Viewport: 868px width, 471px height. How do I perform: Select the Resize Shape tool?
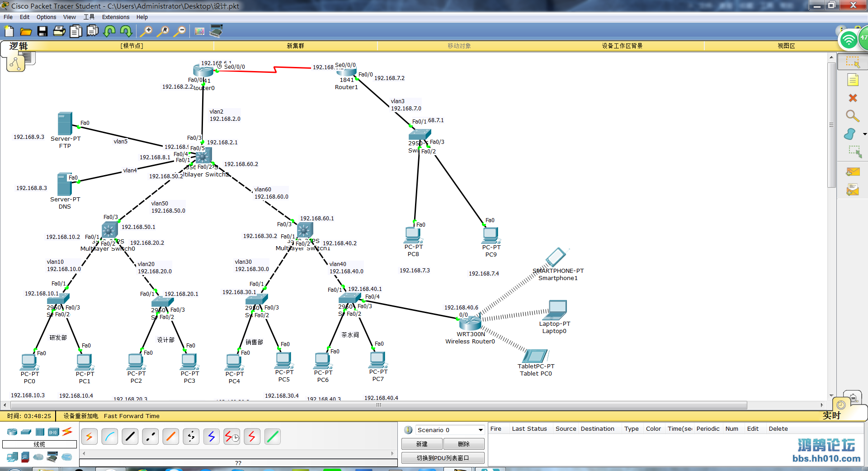tap(854, 152)
